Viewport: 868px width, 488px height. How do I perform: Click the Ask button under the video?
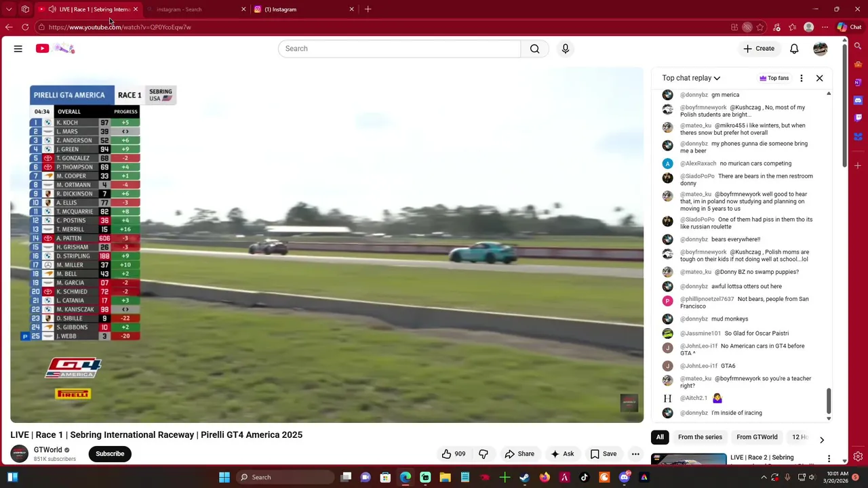pyautogui.click(x=563, y=454)
